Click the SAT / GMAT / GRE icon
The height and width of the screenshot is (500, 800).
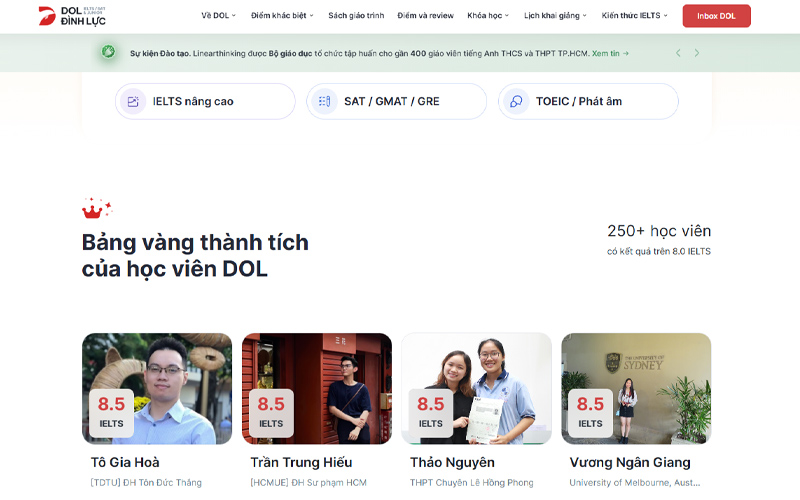click(x=324, y=102)
